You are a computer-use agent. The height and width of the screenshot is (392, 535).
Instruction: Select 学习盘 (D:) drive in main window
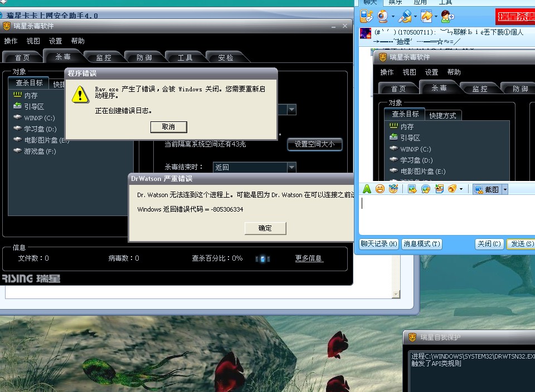[40, 129]
